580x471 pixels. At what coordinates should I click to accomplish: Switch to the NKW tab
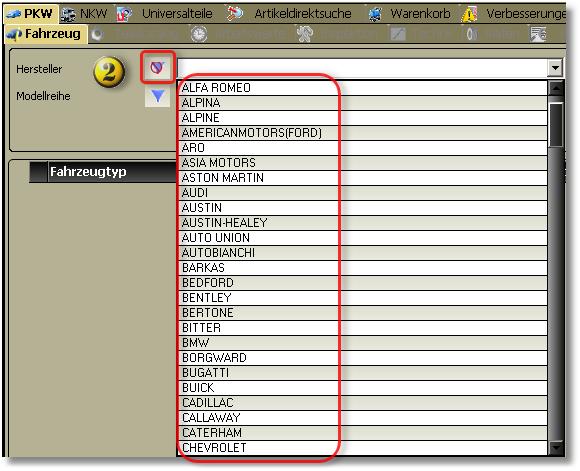[85, 14]
